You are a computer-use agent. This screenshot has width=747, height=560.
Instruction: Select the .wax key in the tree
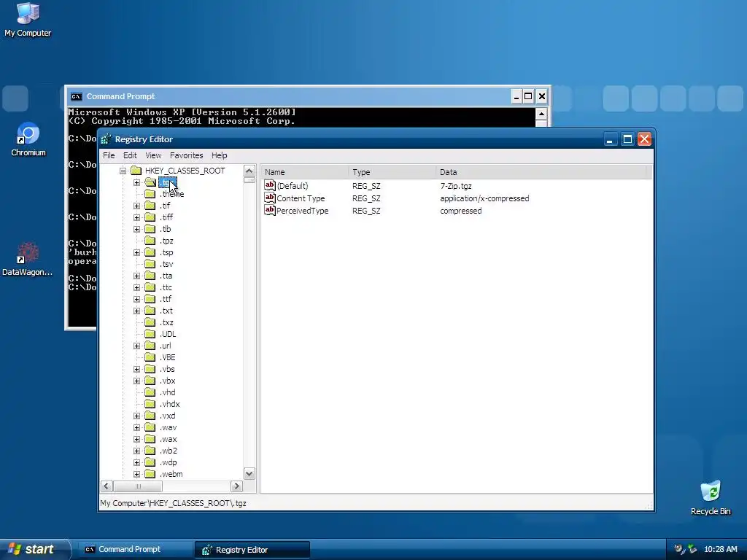169,439
